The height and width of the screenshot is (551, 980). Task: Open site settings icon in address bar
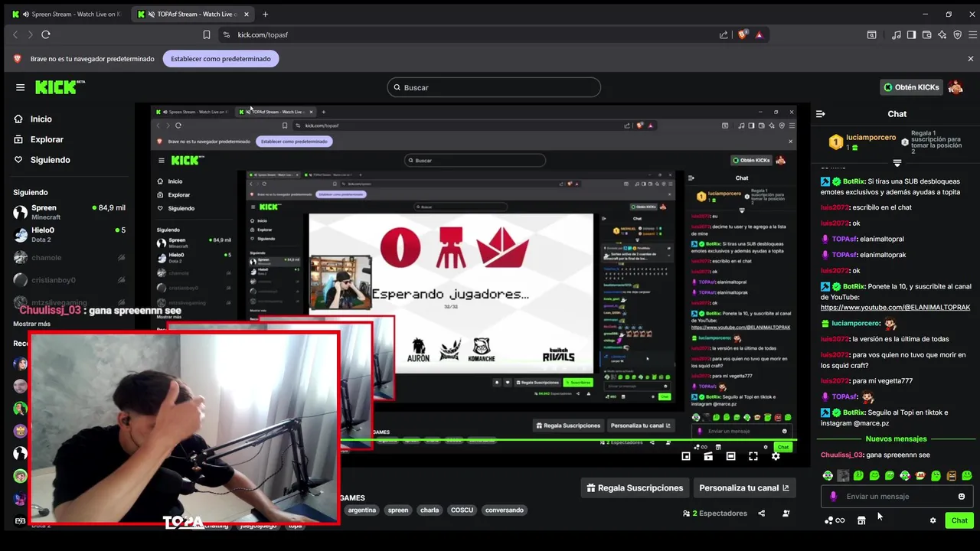tap(226, 34)
